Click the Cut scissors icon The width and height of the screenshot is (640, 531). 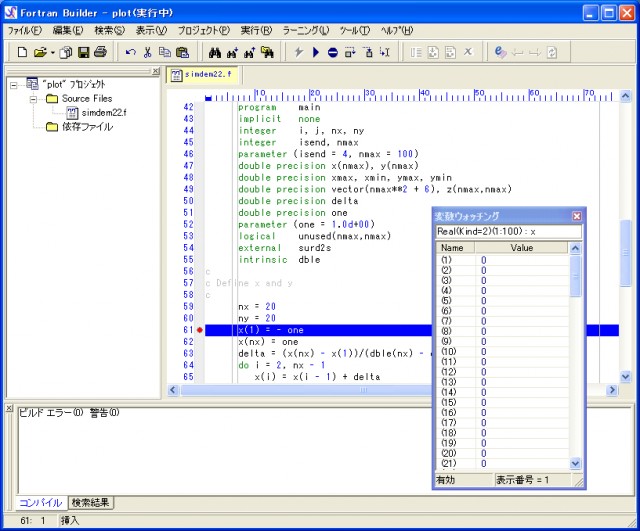click(x=148, y=52)
